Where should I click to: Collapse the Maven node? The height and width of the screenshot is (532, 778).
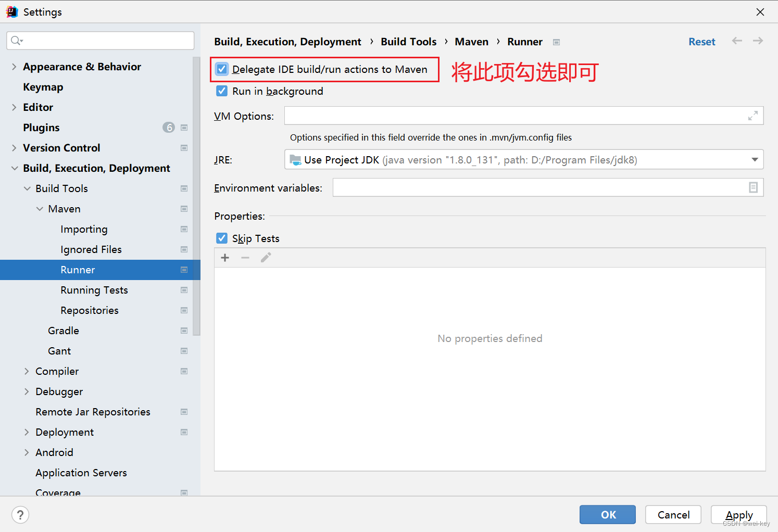[x=40, y=209]
